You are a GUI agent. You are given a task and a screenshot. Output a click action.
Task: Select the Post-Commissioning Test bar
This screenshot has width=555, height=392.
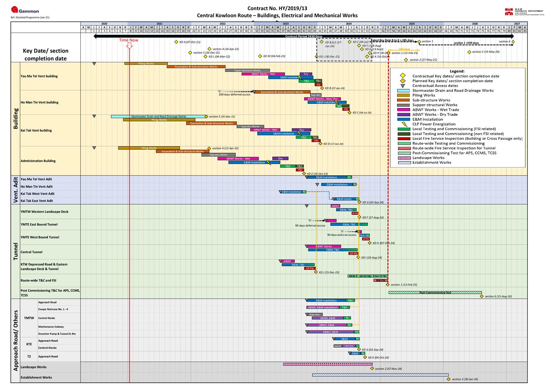pyautogui.click(x=435, y=292)
